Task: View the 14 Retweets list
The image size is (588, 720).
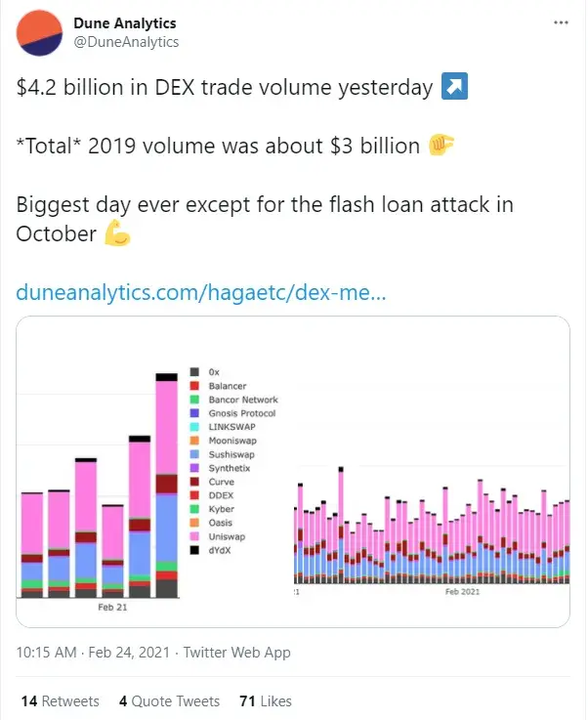Action: tap(58, 701)
